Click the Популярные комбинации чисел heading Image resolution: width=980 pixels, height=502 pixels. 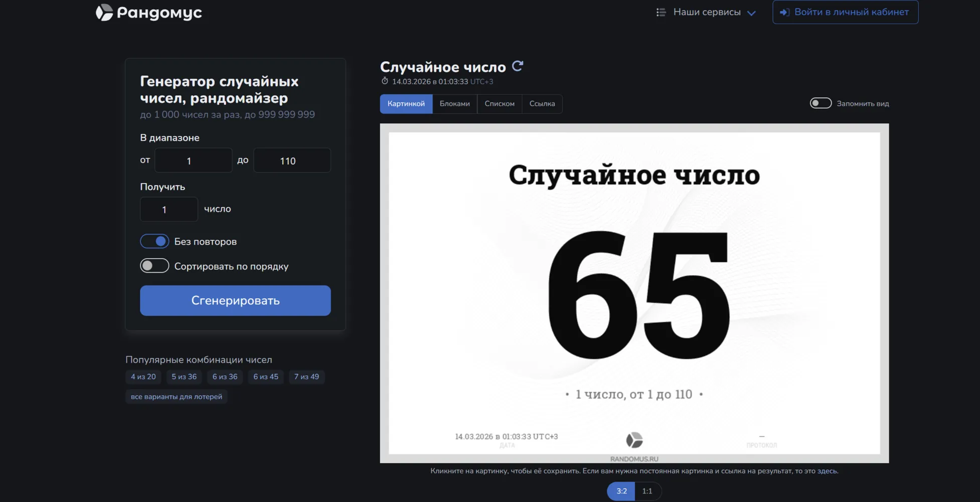(x=199, y=359)
